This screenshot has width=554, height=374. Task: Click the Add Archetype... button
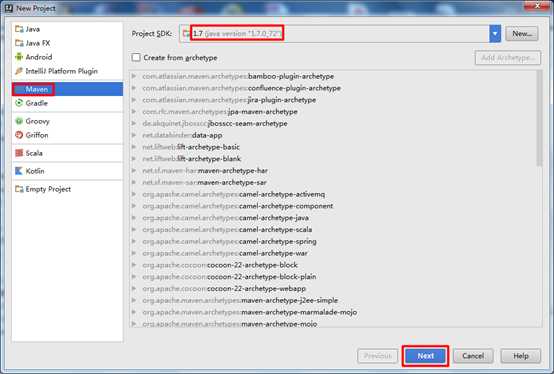coord(508,58)
